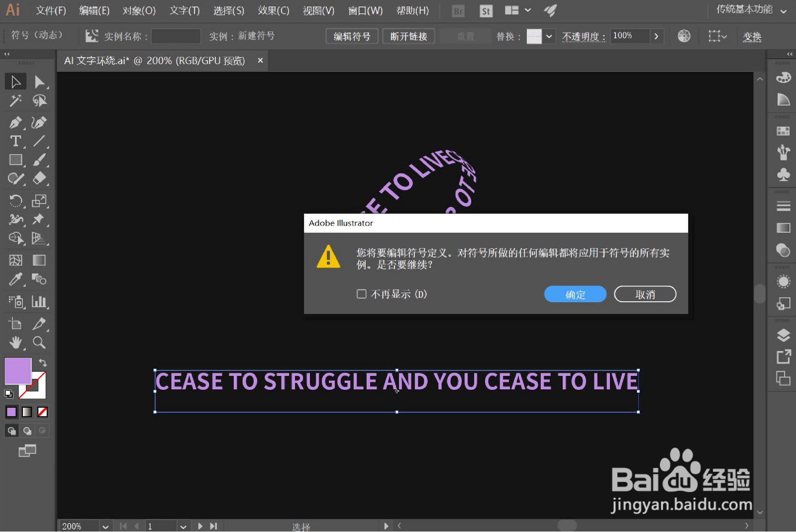Image resolution: width=796 pixels, height=532 pixels.
Task: Open the Layers panel icon
Action: 783,335
